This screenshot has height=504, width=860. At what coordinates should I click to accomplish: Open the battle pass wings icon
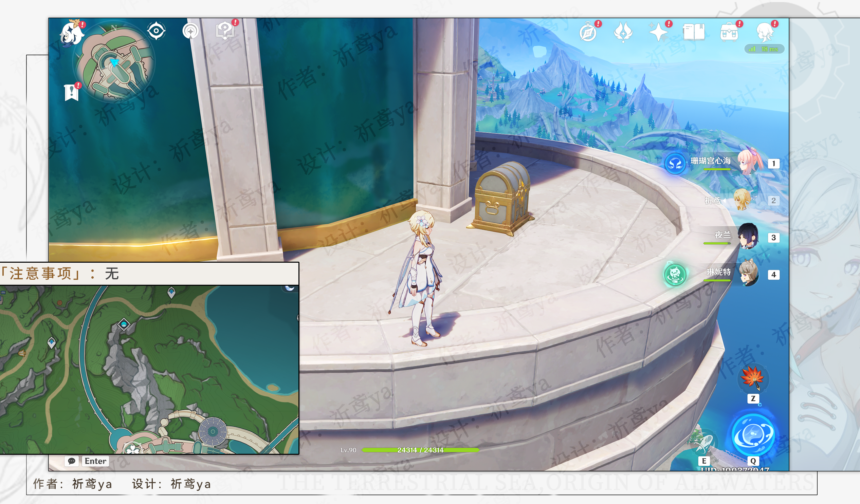click(623, 33)
